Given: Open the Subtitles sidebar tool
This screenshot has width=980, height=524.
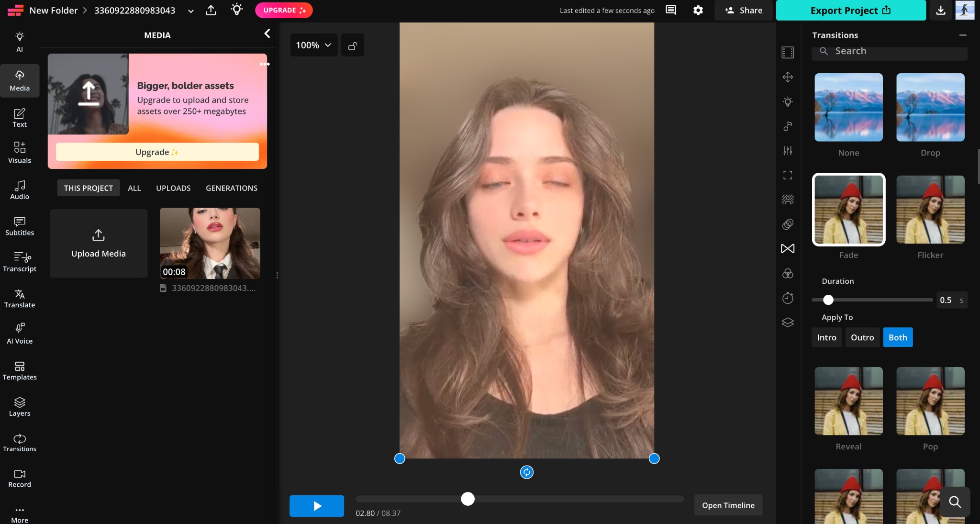Looking at the screenshot, I should click(x=20, y=226).
